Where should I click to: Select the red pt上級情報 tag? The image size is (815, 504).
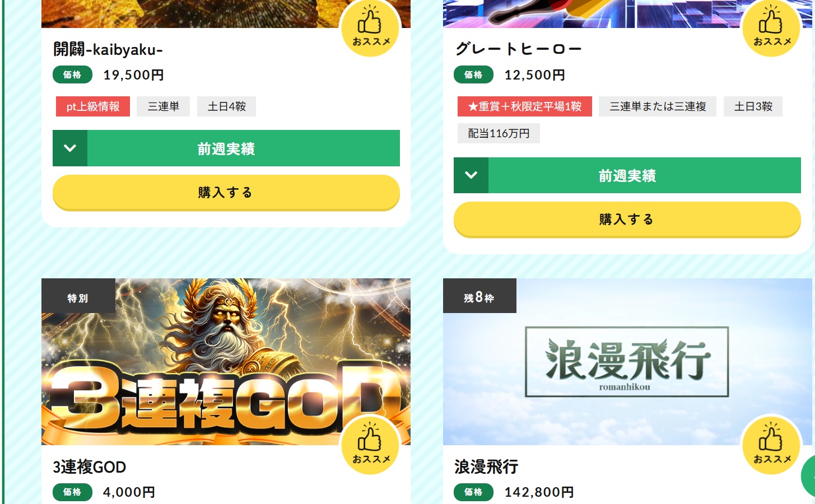(93, 106)
